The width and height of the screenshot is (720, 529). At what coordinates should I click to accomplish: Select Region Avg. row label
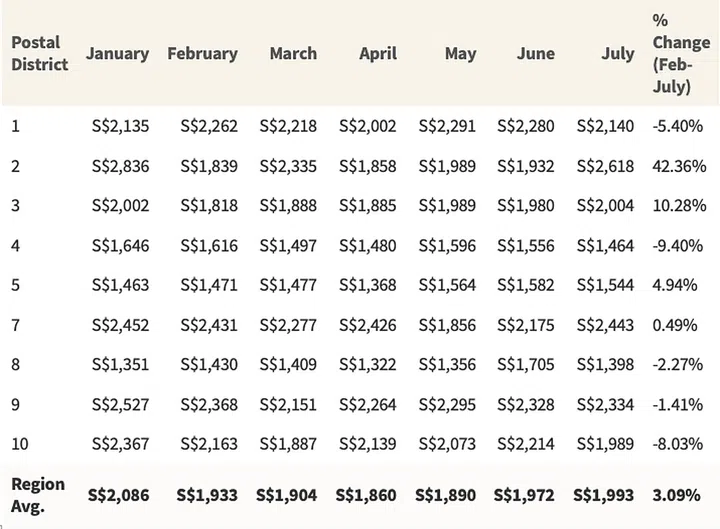point(38,494)
